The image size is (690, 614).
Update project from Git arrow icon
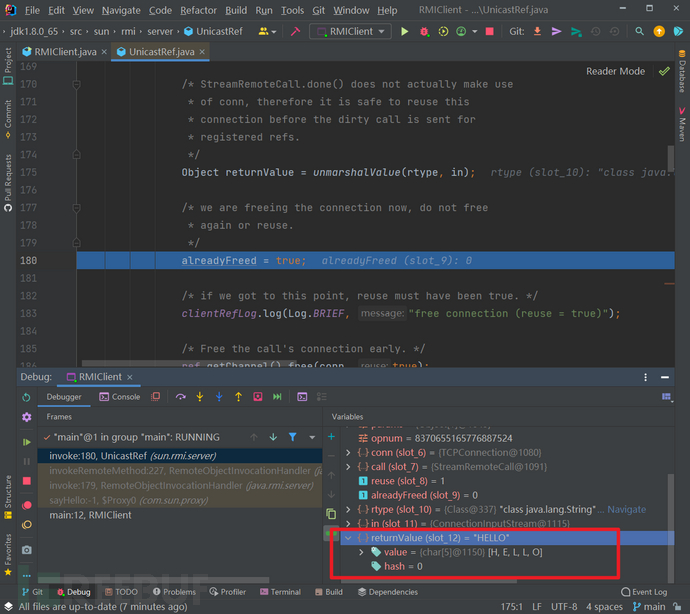(x=537, y=31)
